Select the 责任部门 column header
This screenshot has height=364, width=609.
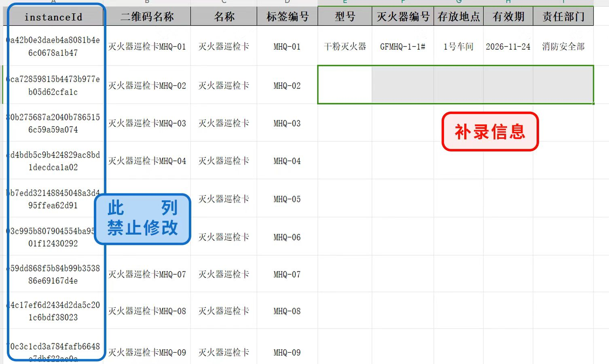pyautogui.click(x=563, y=16)
